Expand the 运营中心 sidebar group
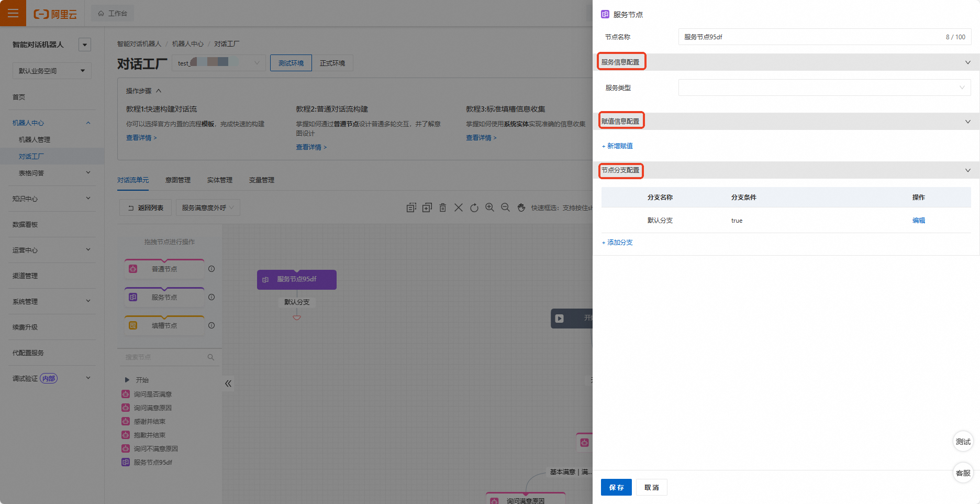The height and width of the screenshot is (504, 980). tap(88, 250)
